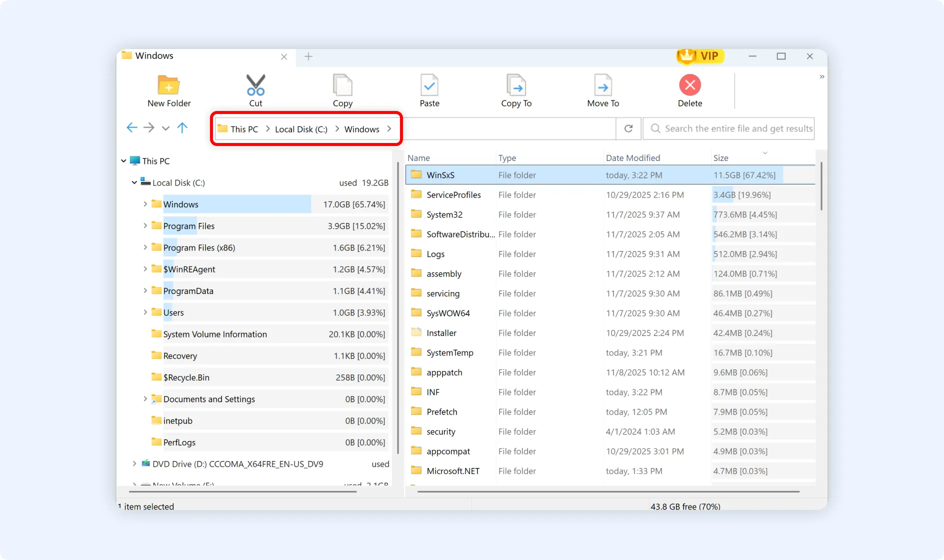Open the VIP upgrade badge

[x=700, y=56]
